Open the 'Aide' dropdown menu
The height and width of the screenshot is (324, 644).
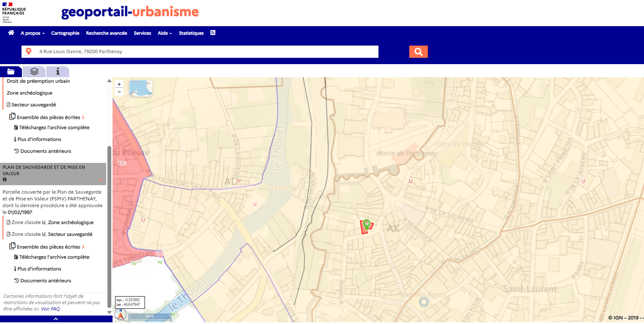click(164, 33)
